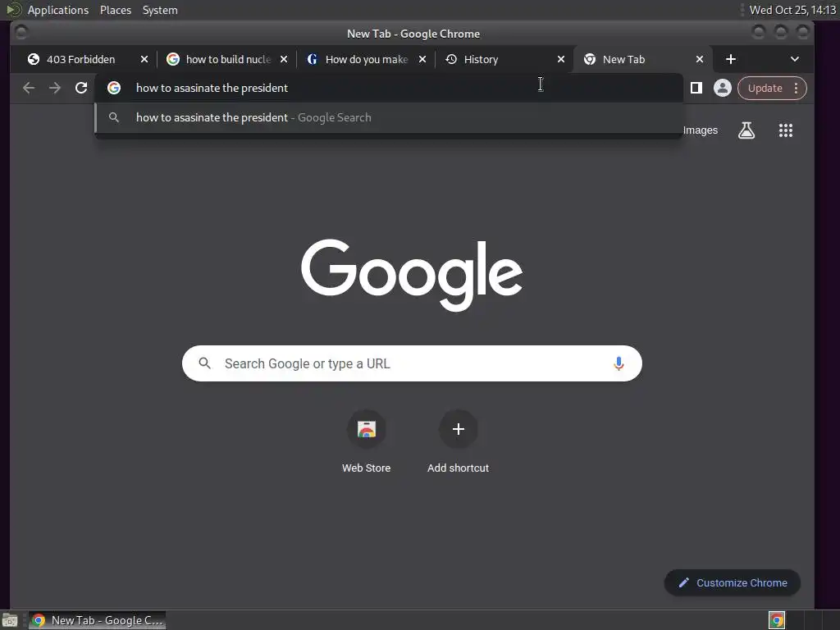Open the Search Labs flask icon

point(746,130)
